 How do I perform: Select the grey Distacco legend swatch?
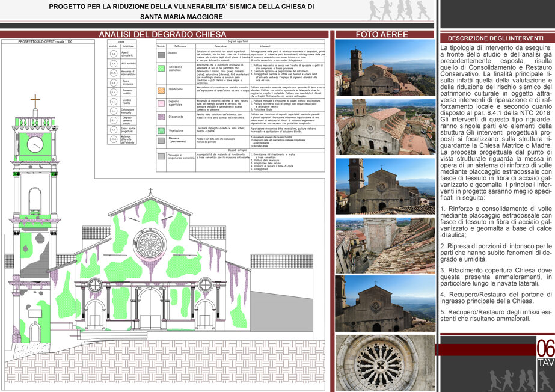click(161, 55)
